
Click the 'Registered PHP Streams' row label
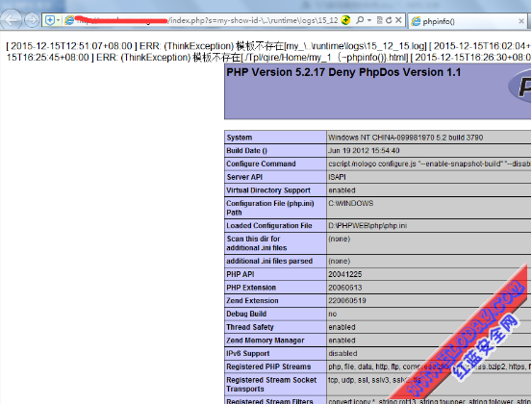[x=268, y=366]
